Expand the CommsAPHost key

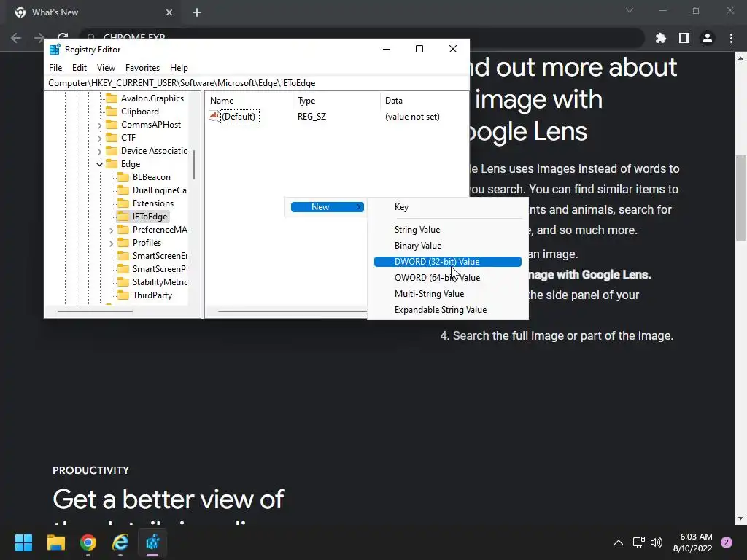click(x=99, y=125)
